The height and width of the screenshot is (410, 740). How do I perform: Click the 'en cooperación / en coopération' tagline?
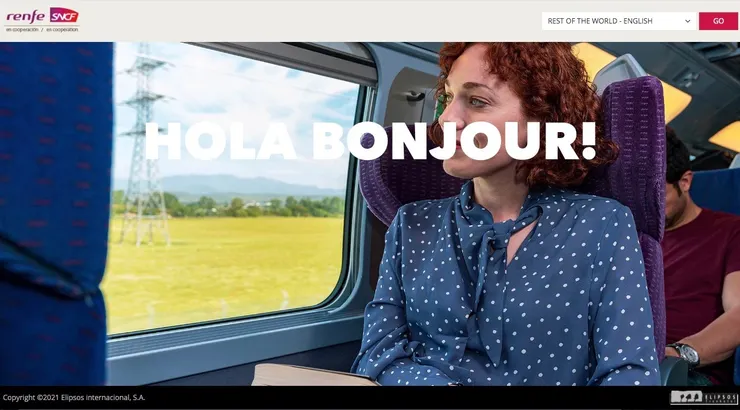pyautogui.click(x=42, y=29)
